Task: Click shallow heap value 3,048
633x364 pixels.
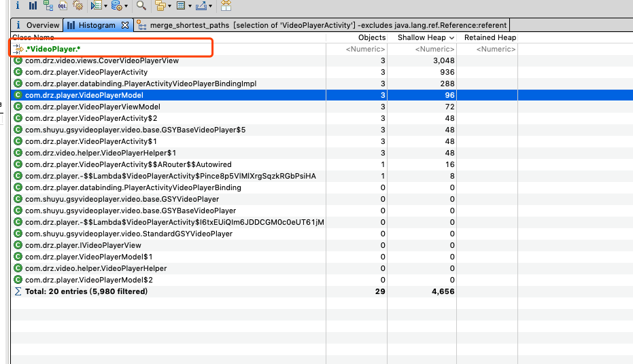Action: coord(444,60)
